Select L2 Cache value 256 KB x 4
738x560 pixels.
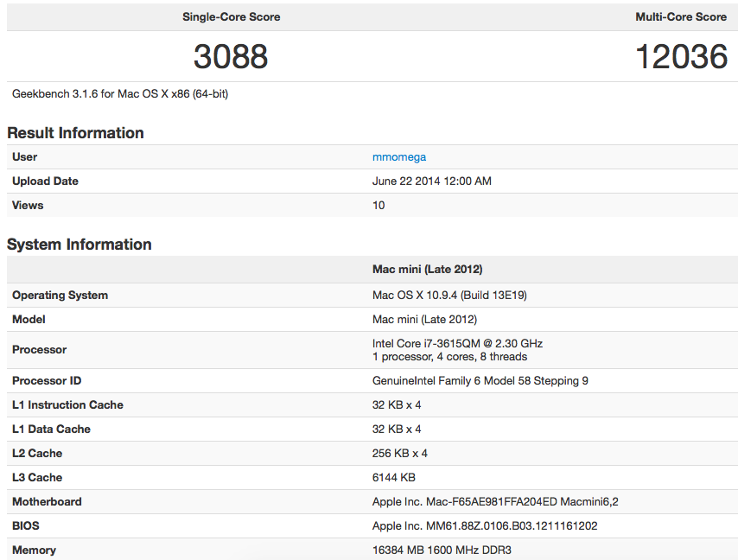point(399,453)
